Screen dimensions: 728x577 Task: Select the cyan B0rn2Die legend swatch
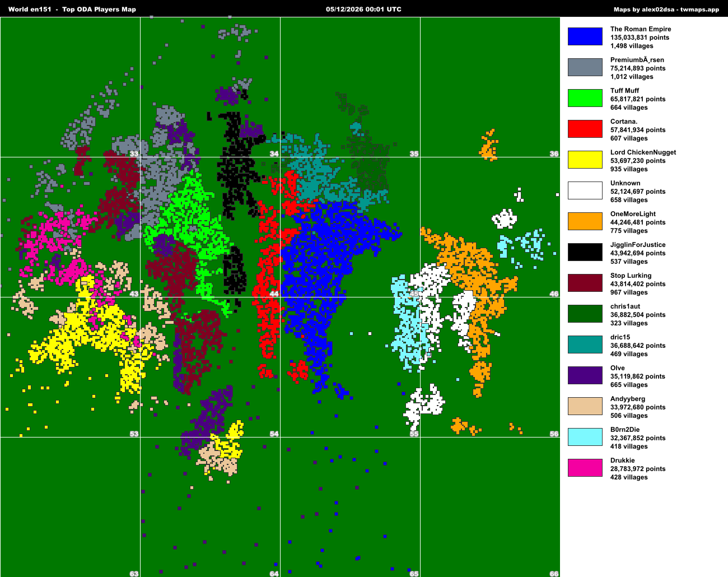point(585,437)
